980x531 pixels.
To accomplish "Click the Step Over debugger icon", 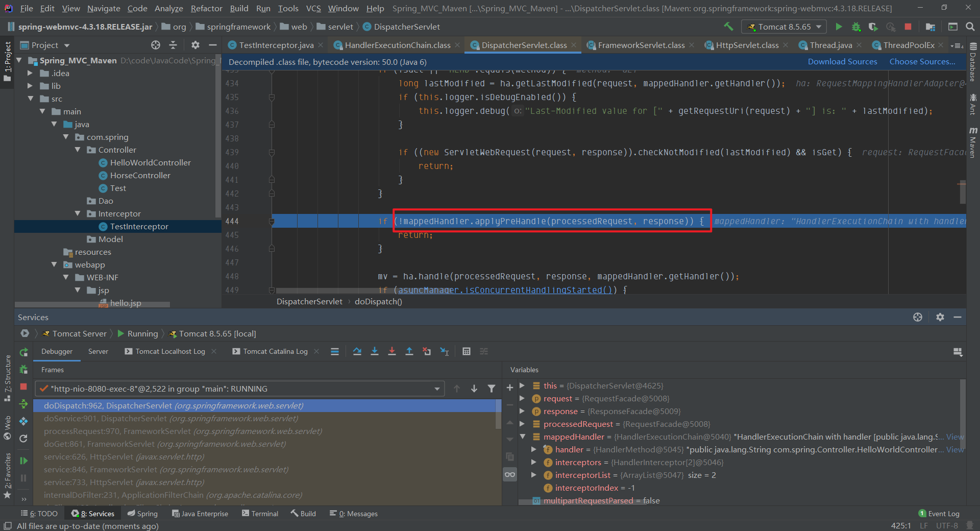I will click(357, 351).
